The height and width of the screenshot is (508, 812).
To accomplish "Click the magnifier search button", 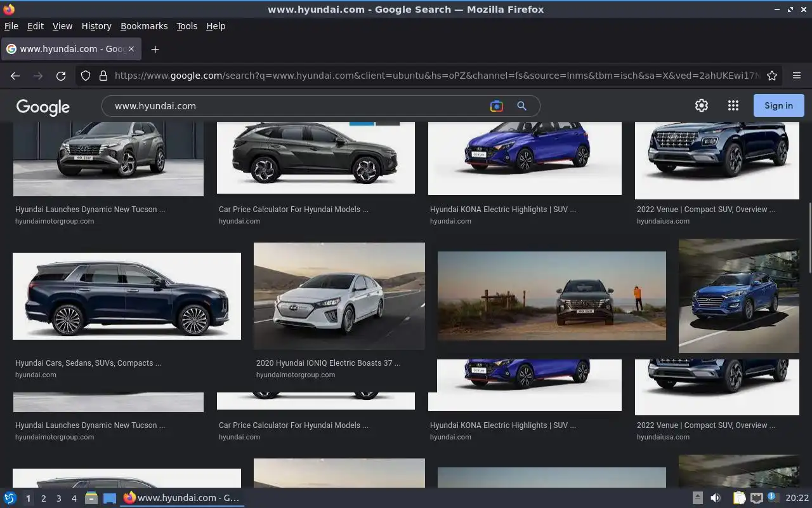I will (521, 106).
